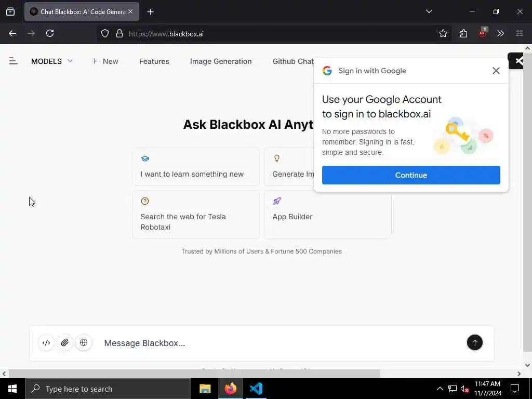Open the taskbar clock and date

487,389
